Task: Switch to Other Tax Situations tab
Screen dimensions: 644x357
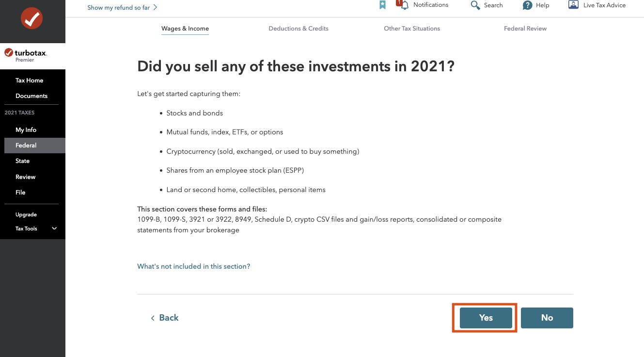Action: pyautogui.click(x=412, y=29)
